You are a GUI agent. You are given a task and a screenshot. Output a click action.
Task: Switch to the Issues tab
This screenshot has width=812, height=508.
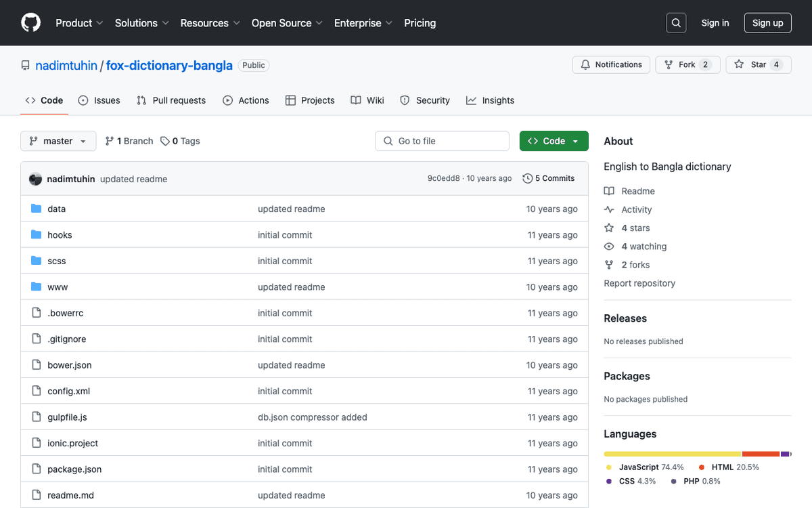tap(99, 100)
